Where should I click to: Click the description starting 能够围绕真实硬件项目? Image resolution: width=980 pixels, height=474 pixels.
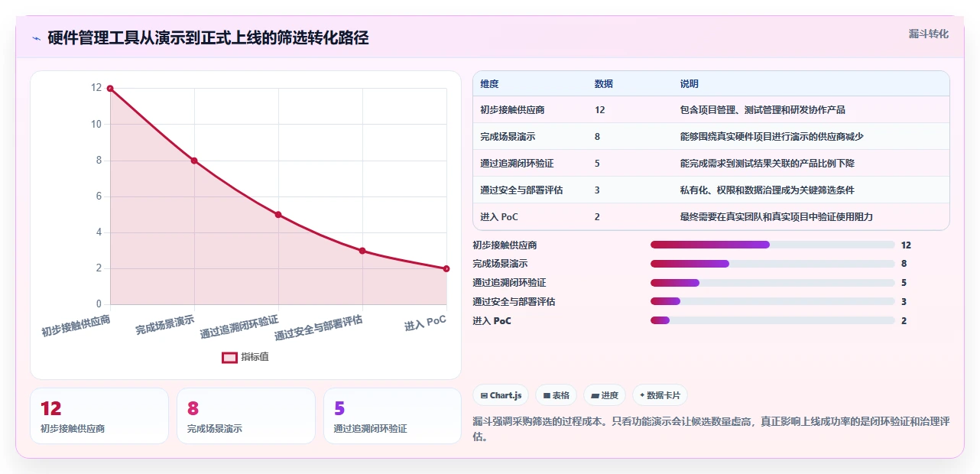tap(771, 137)
